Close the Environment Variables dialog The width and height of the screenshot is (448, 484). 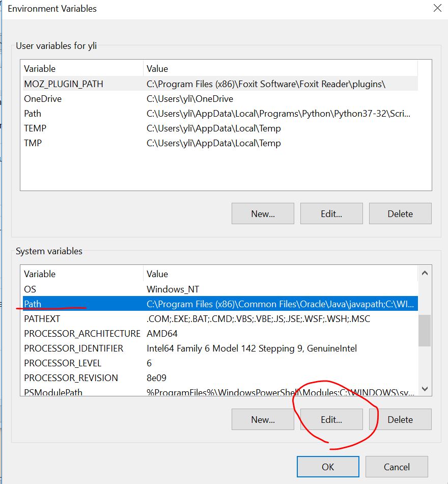pos(437,8)
